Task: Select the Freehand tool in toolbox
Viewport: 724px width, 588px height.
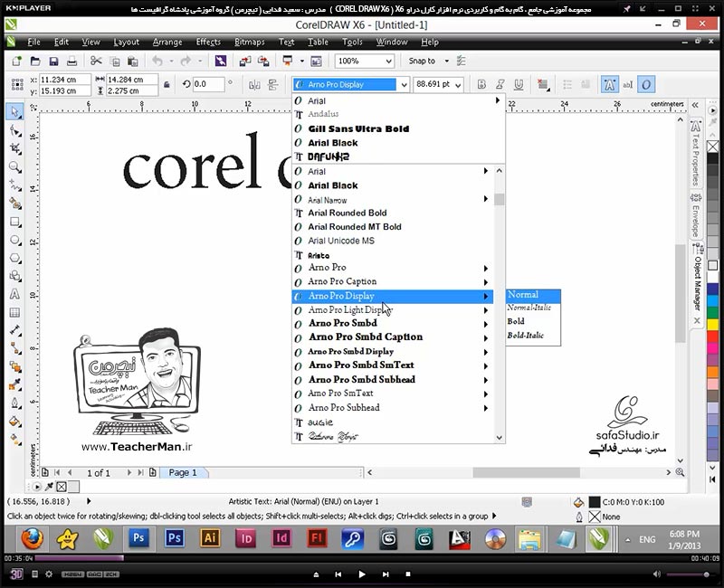Action: (x=14, y=185)
